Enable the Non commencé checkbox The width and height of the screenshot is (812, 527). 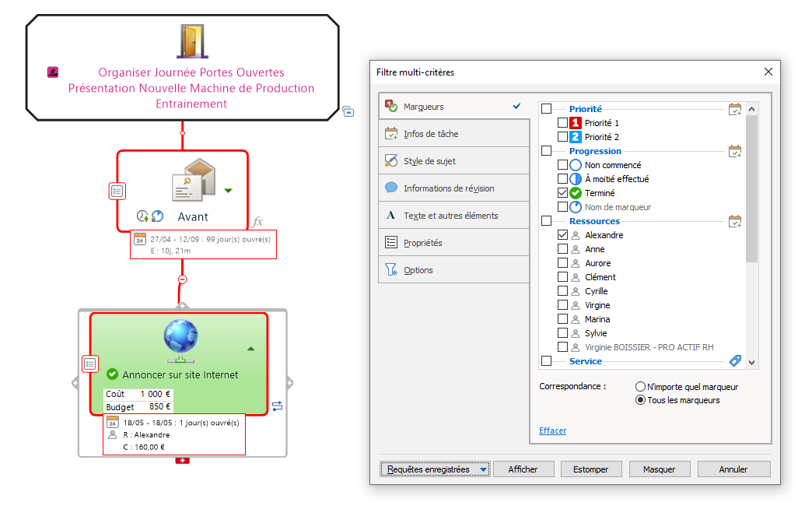click(562, 165)
